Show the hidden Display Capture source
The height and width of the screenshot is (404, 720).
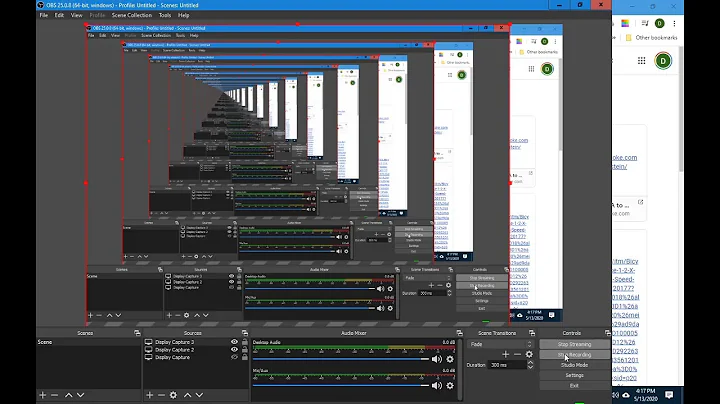pyautogui.click(x=234, y=357)
